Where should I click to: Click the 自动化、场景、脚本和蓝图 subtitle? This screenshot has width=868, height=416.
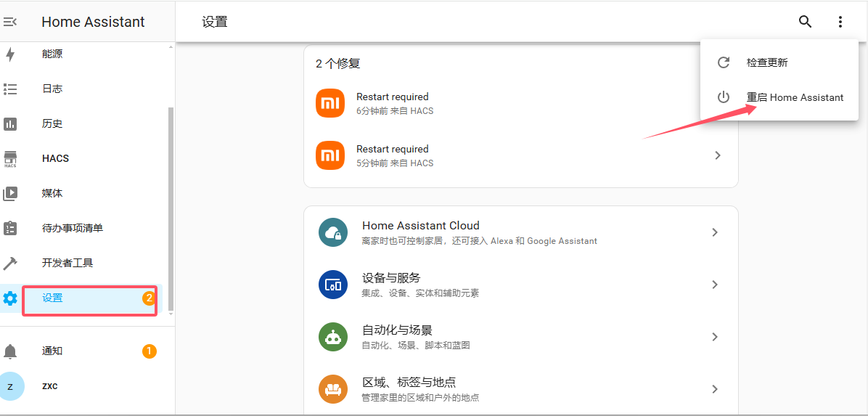coord(416,345)
